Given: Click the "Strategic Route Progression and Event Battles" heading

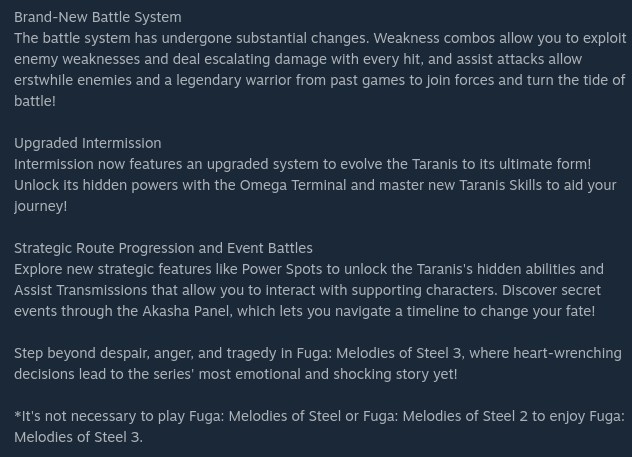Looking at the screenshot, I should tap(163, 248).
